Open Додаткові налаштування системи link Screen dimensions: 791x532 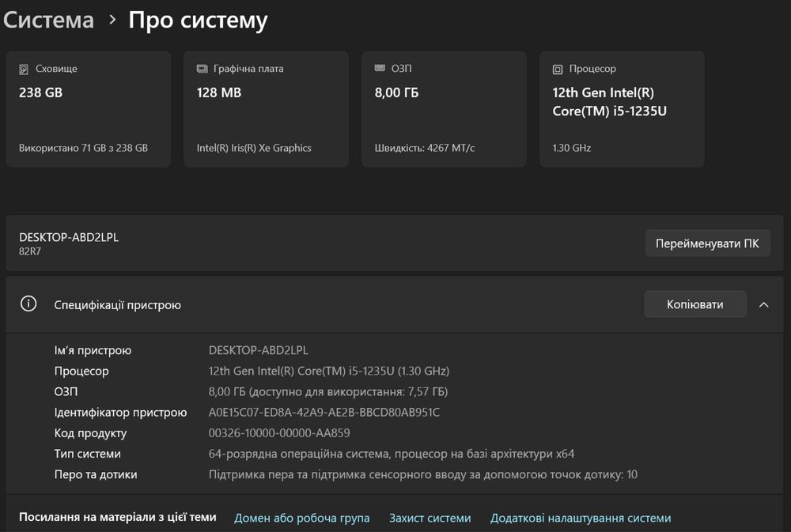tap(581, 518)
